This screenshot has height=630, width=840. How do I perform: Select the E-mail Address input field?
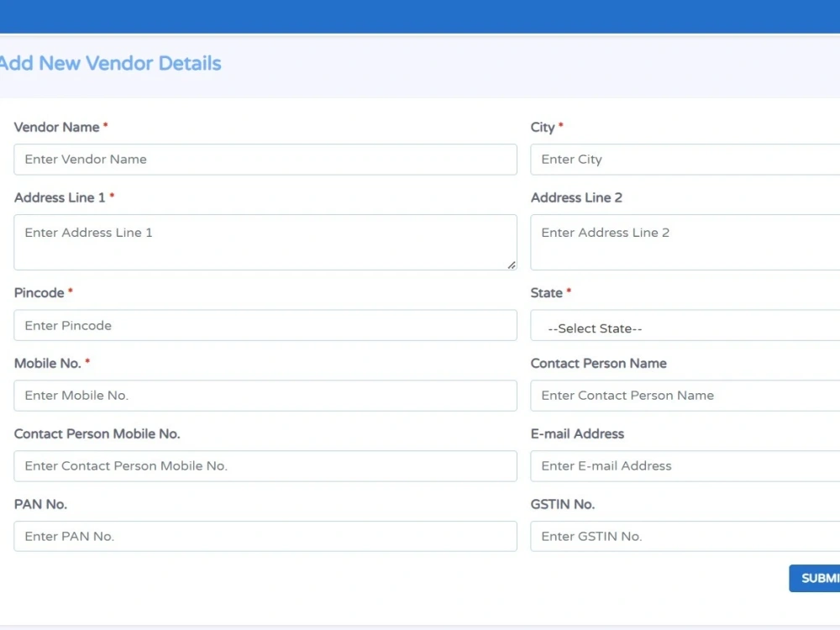[685, 466]
